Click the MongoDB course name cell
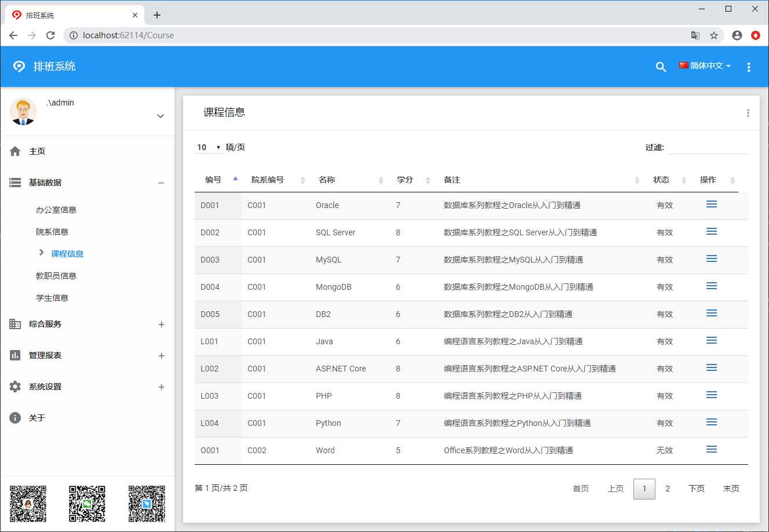The height and width of the screenshot is (532, 769). pos(334,287)
